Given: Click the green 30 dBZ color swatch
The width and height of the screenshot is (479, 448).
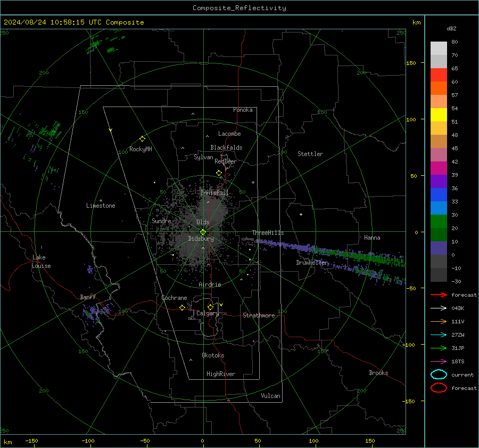Looking at the screenshot, I should pos(439,222).
